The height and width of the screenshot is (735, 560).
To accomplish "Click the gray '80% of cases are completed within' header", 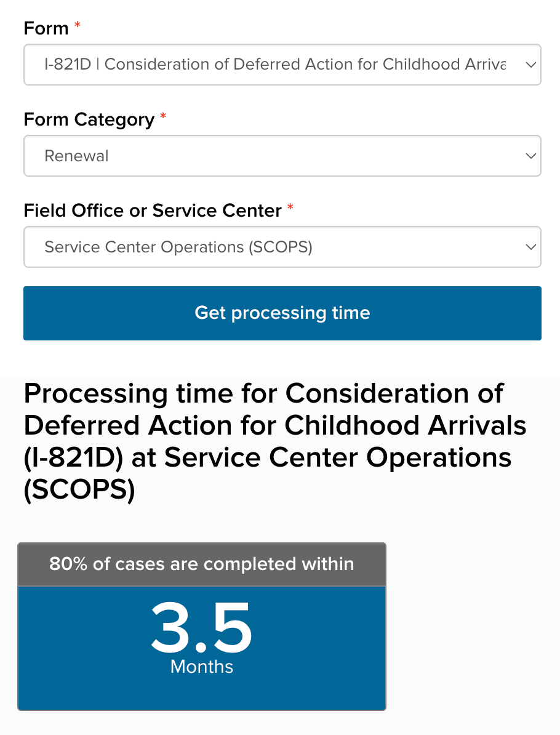I will pos(202,564).
